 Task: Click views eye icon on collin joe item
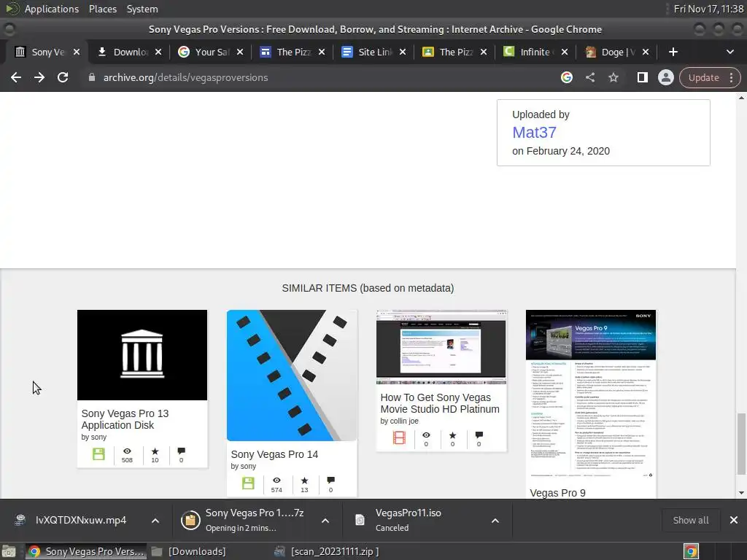point(426,435)
